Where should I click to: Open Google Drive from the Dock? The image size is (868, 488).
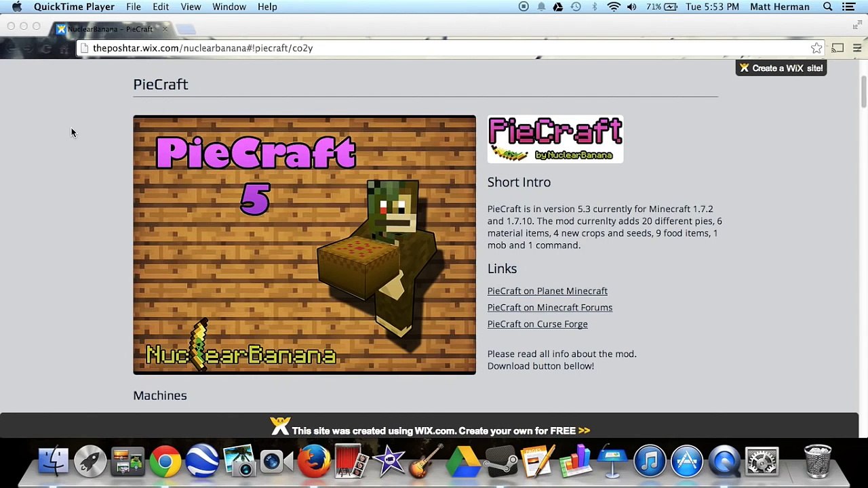[463, 462]
